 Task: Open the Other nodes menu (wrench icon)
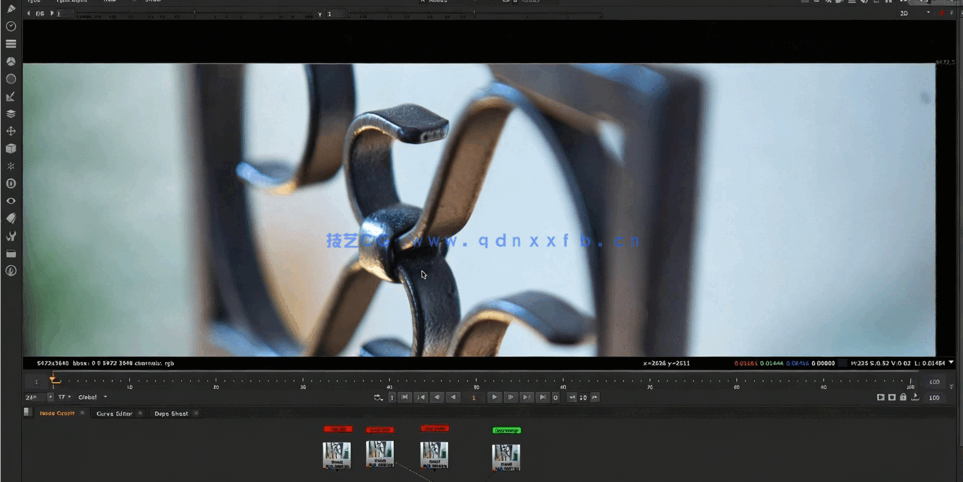coord(11,236)
